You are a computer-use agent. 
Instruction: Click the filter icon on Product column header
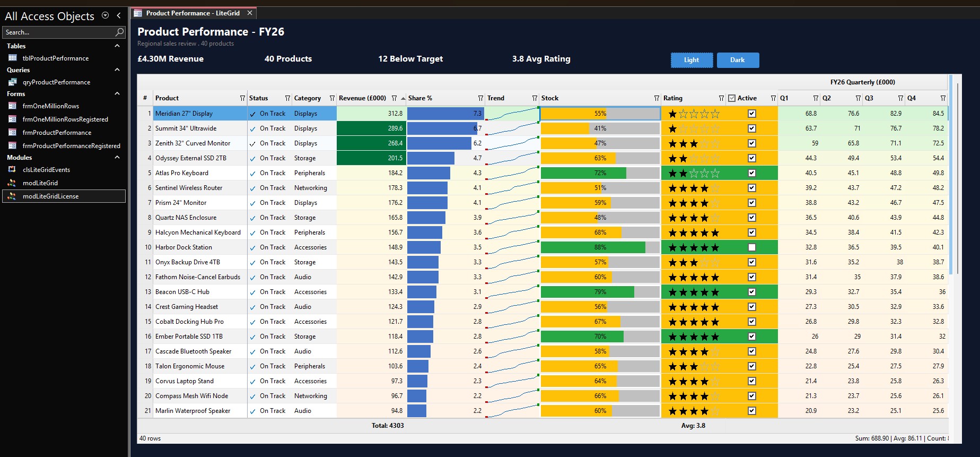[x=242, y=98]
